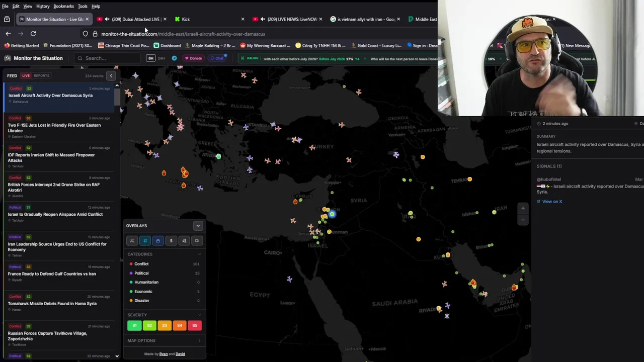The image size is (644, 362).
Task: Toggle the Disaster category filter
Action: coord(165,301)
